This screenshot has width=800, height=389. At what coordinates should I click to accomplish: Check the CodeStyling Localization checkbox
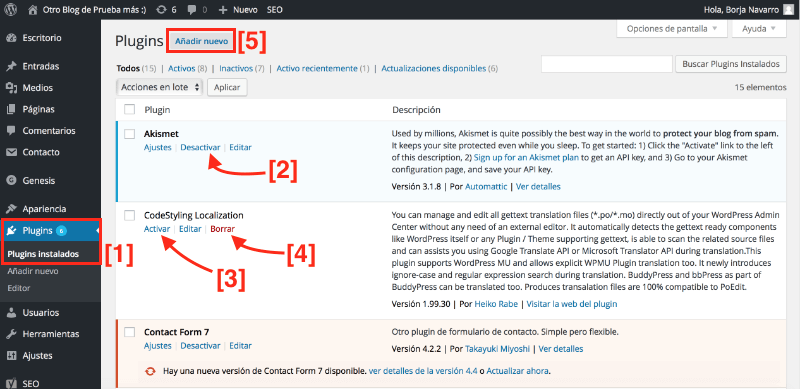(x=130, y=215)
